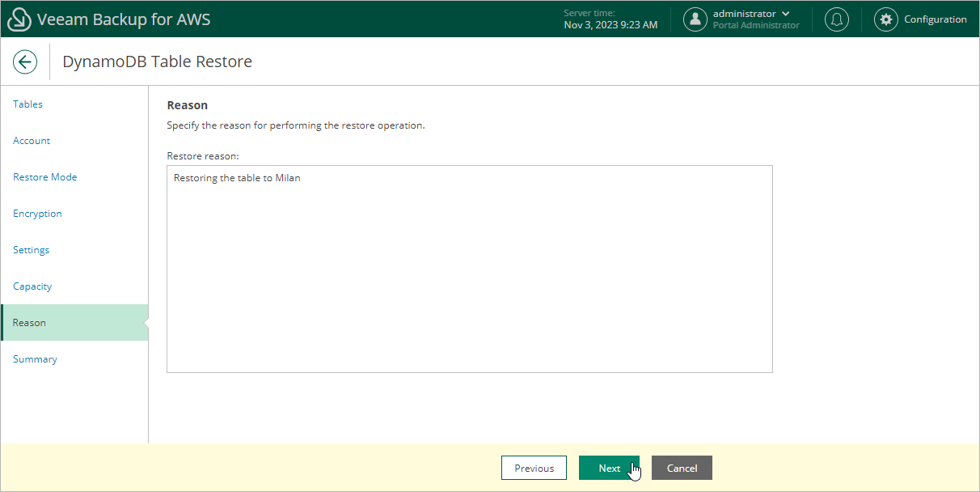Go to the Tables step

(x=28, y=104)
